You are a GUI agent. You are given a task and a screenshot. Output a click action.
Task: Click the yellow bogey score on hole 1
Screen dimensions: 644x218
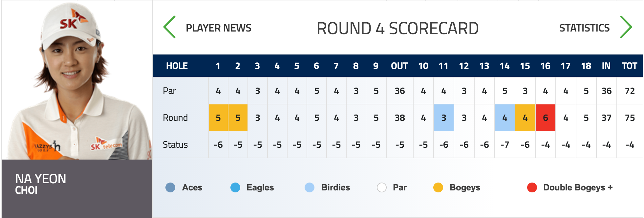point(218,118)
